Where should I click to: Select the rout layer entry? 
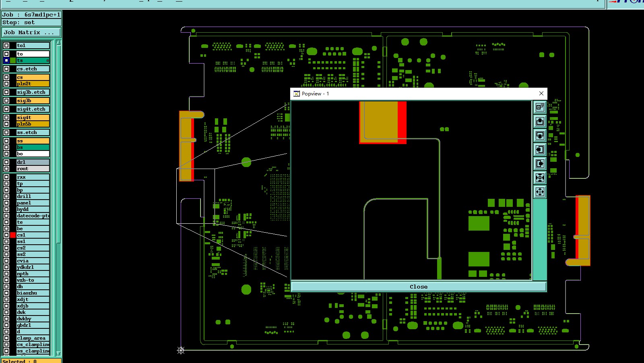coord(33,169)
